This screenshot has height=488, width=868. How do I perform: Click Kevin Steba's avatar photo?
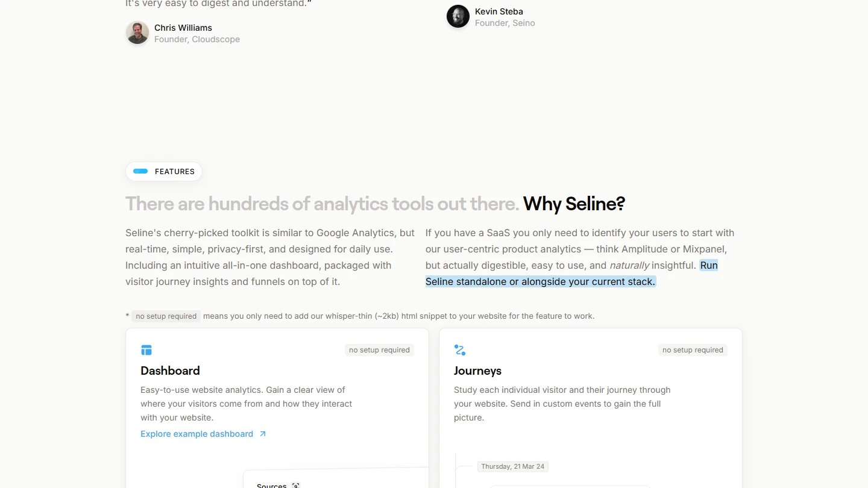458,16
